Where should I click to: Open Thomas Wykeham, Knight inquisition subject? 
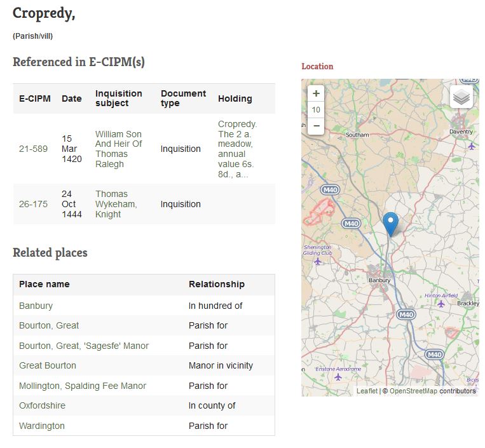point(116,205)
